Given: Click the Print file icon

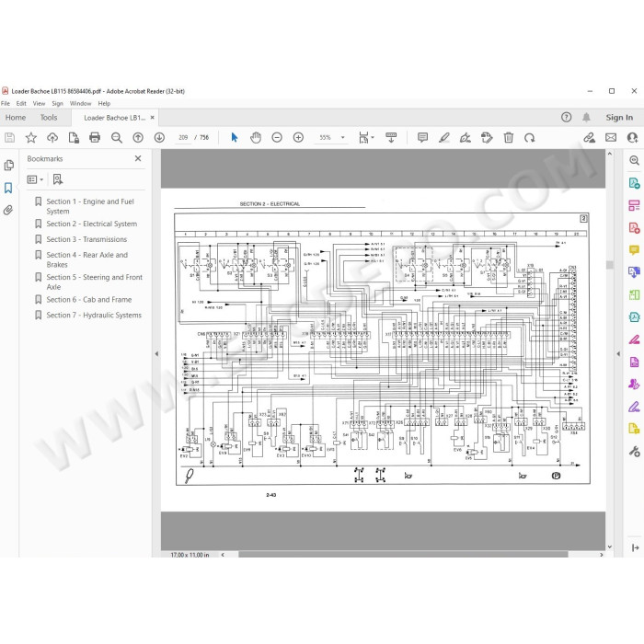Looking at the screenshot, I should [x=95, y=138].
